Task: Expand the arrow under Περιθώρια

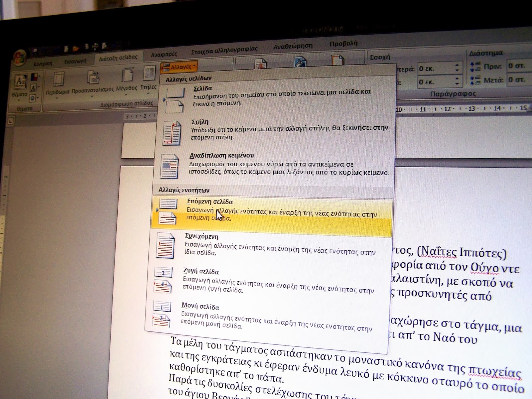Action: (x=57, y=98)
